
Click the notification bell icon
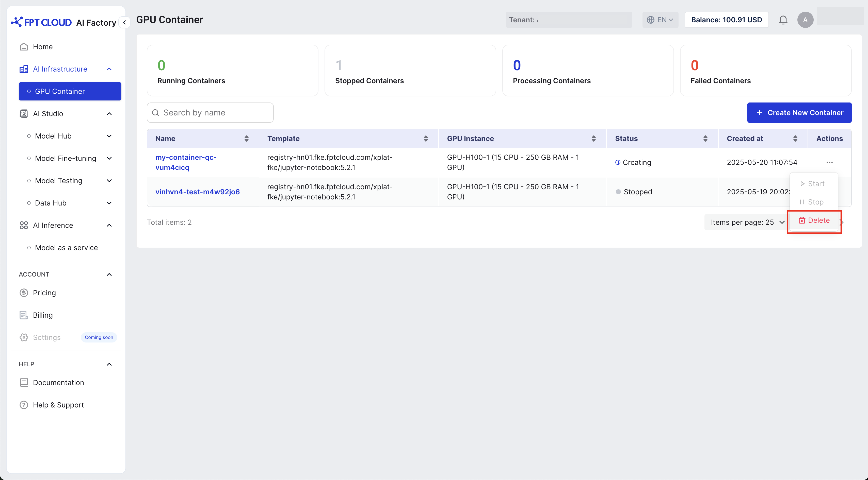coord(783,20)
